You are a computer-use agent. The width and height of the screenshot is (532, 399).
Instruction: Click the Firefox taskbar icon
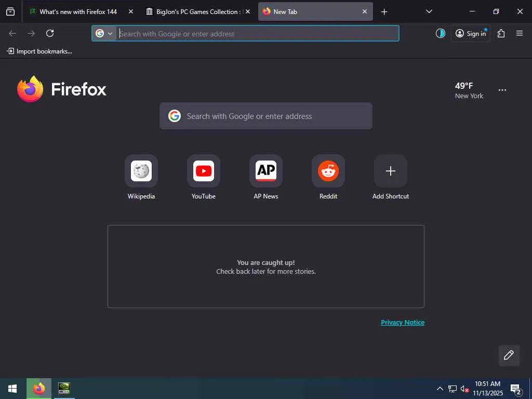38,389
